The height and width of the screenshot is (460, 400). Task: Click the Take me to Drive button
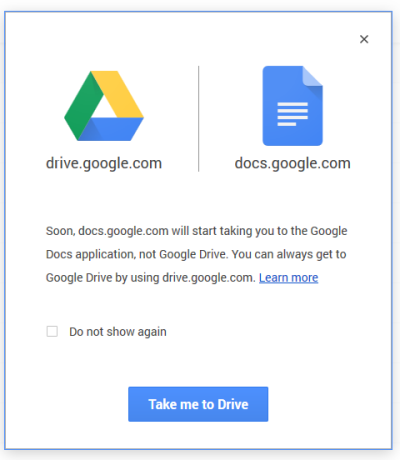coord(198,404)
